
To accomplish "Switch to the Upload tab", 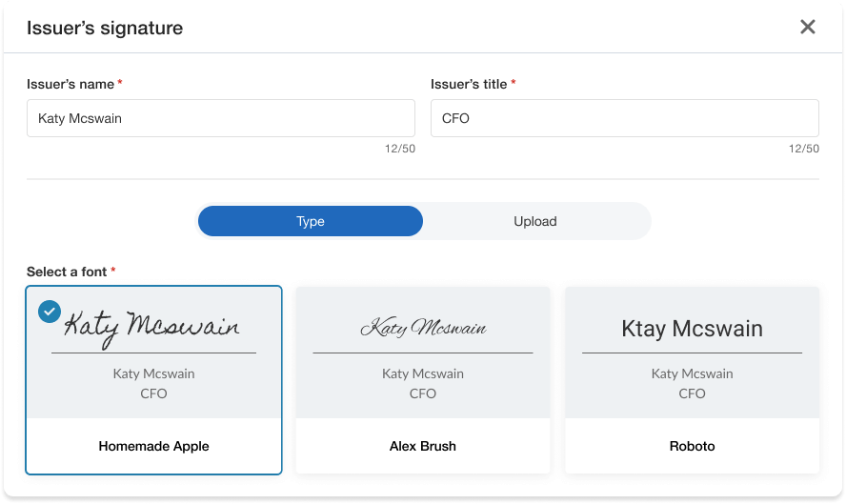I will click(x=535, y=221).
